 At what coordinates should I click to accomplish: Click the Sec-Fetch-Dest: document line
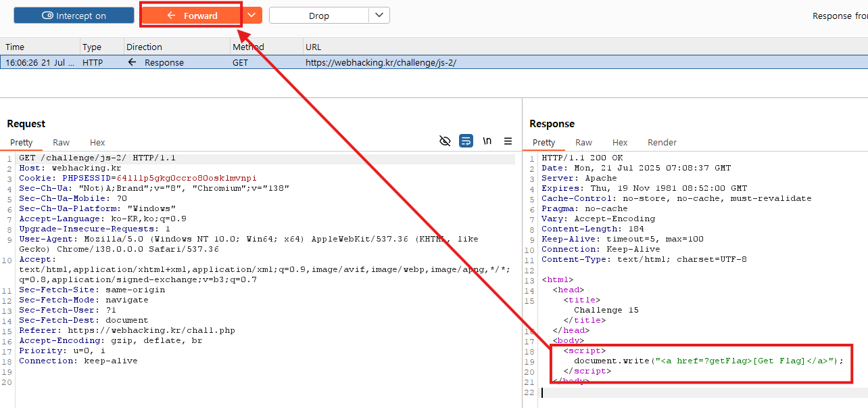point(84,320)
